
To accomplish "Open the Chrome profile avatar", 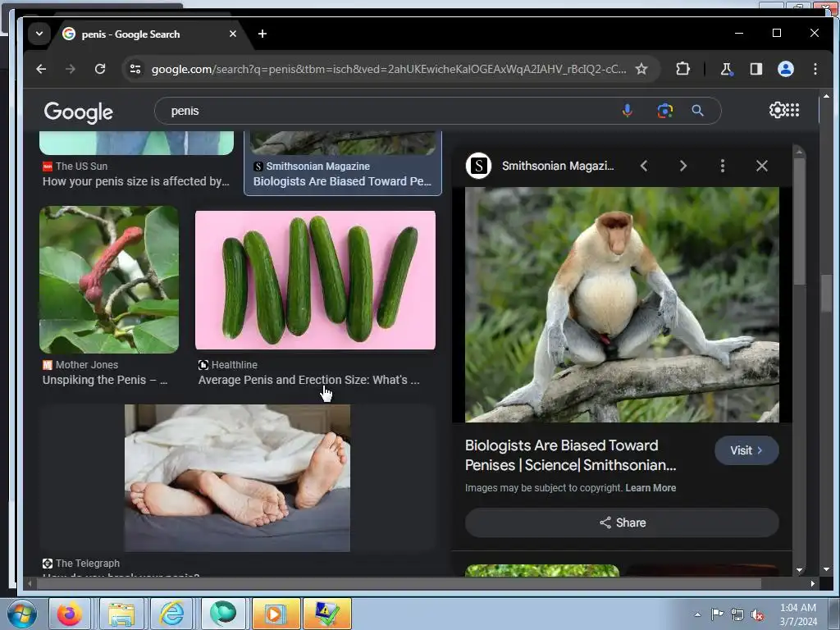I will 785,69.
